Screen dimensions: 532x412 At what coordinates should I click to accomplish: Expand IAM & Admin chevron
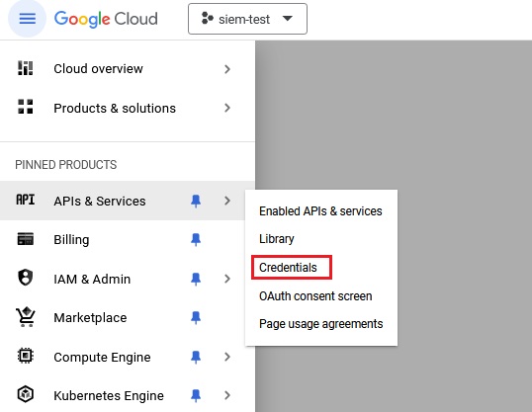point(227,279)
